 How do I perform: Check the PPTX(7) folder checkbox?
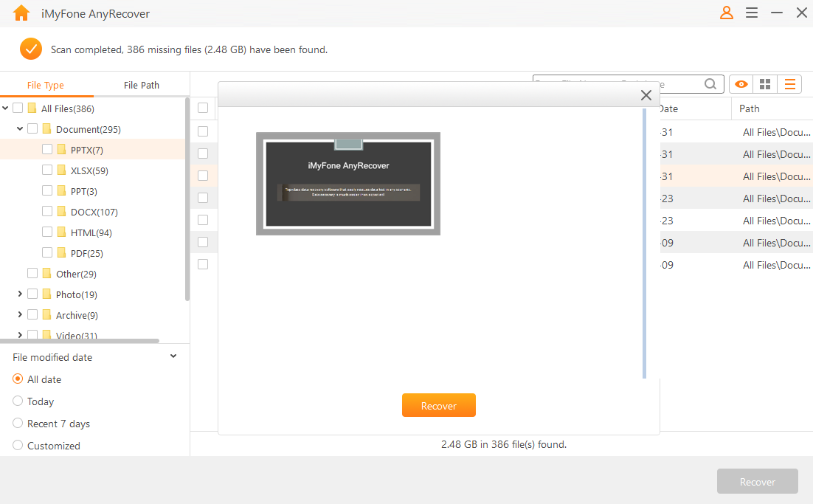pos(47,149)
